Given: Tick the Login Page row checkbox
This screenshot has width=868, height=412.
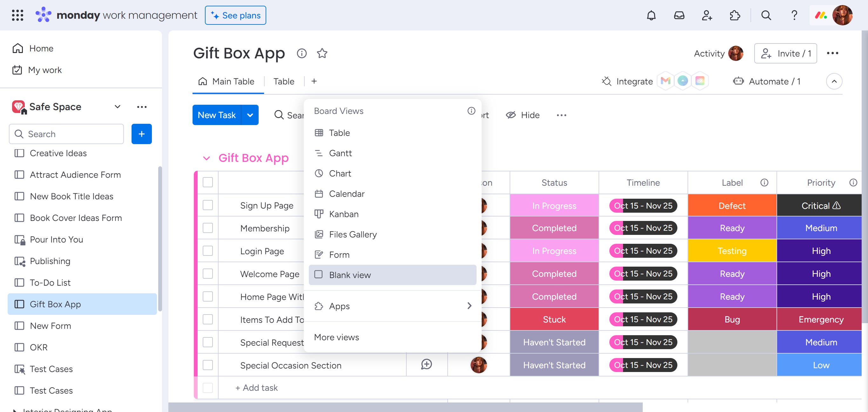Looking at the screenshot, I should (207, 251).
